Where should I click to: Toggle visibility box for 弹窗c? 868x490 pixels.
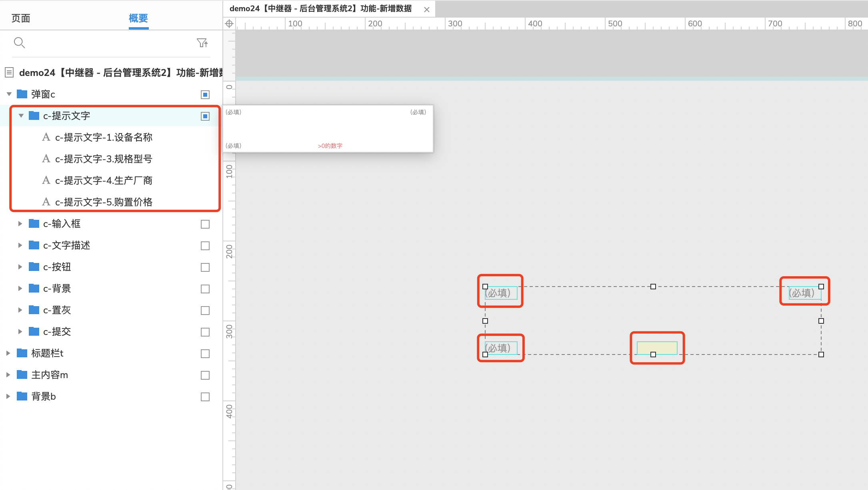point(205,95)
